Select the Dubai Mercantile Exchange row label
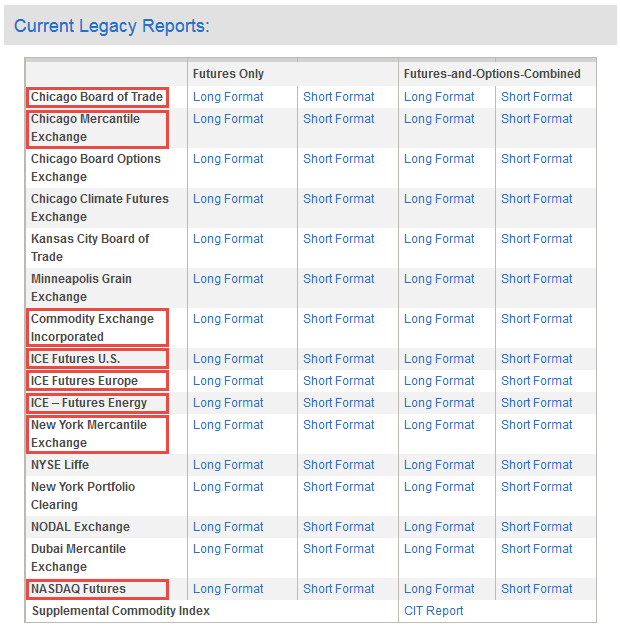The height and width of the screenshot is (627, 620). (x=78, y=557)
